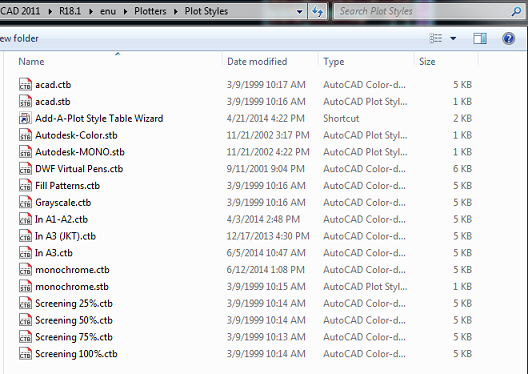Select the Grayscale.ctb file name
The height and width of the screenshot is (374, 528).
[63, 203]
